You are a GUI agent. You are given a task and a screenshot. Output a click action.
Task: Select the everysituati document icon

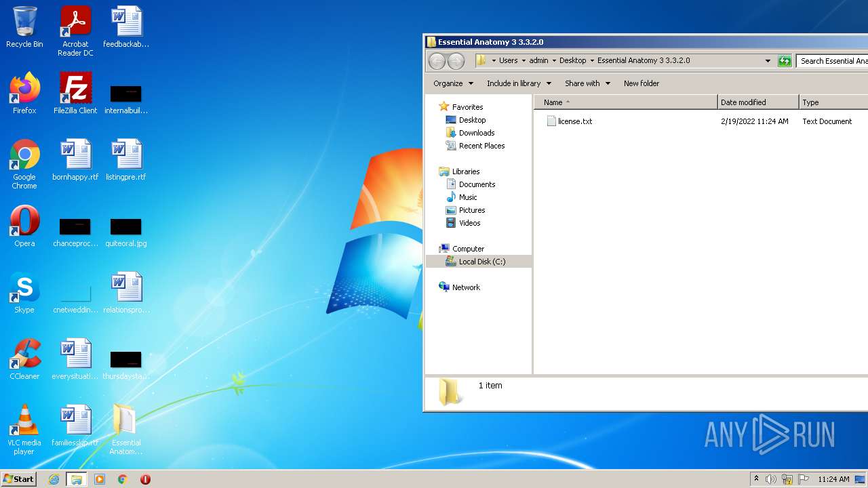75,359
